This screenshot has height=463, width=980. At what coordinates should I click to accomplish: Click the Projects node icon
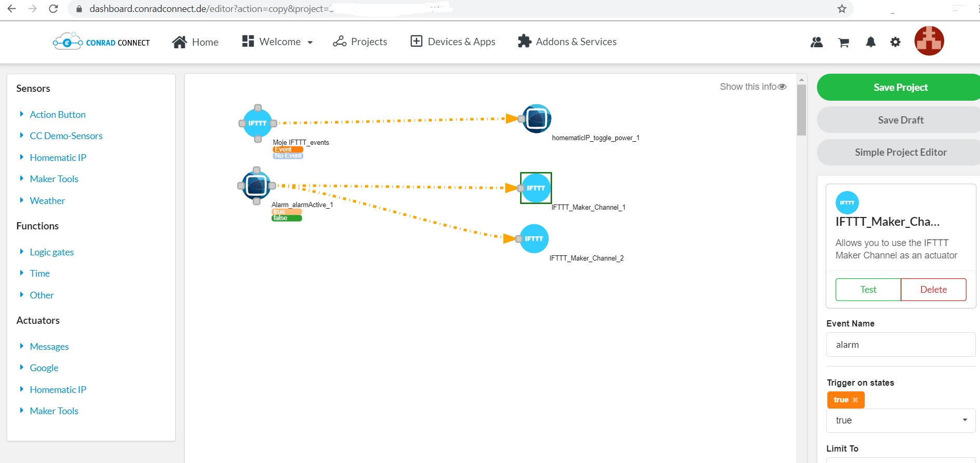click(340, 42)
